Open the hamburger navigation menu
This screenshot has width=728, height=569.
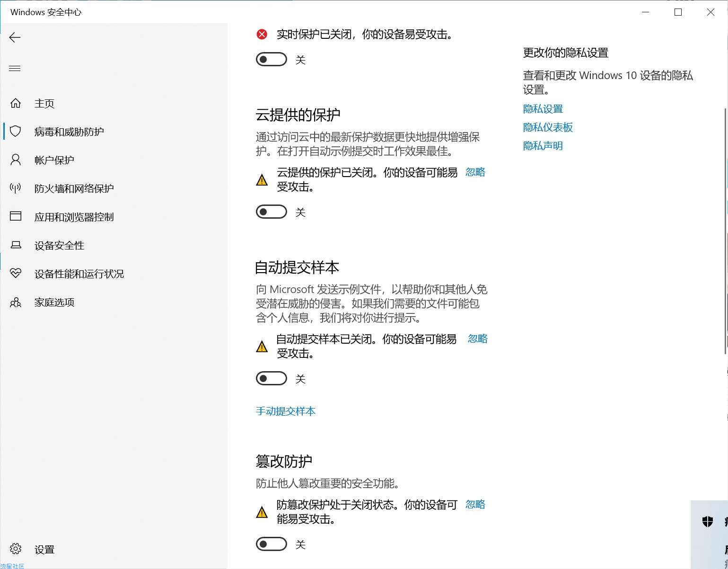(x=15, y=69)
